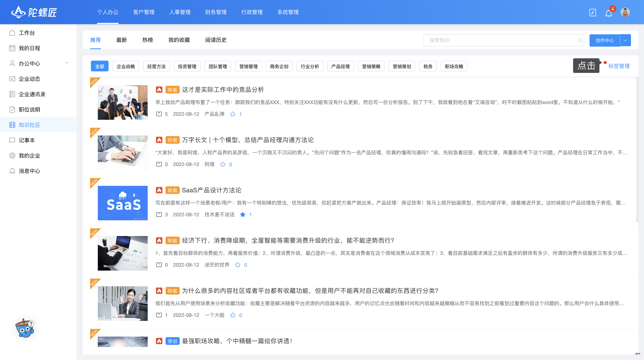Favorite the 这才是实际工作中的竞品分析 article star
644x360 pixels.
click(x=232, y=114)
